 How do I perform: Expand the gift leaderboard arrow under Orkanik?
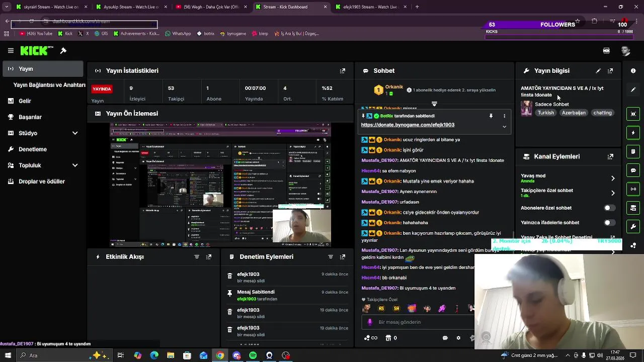(434, 104)
